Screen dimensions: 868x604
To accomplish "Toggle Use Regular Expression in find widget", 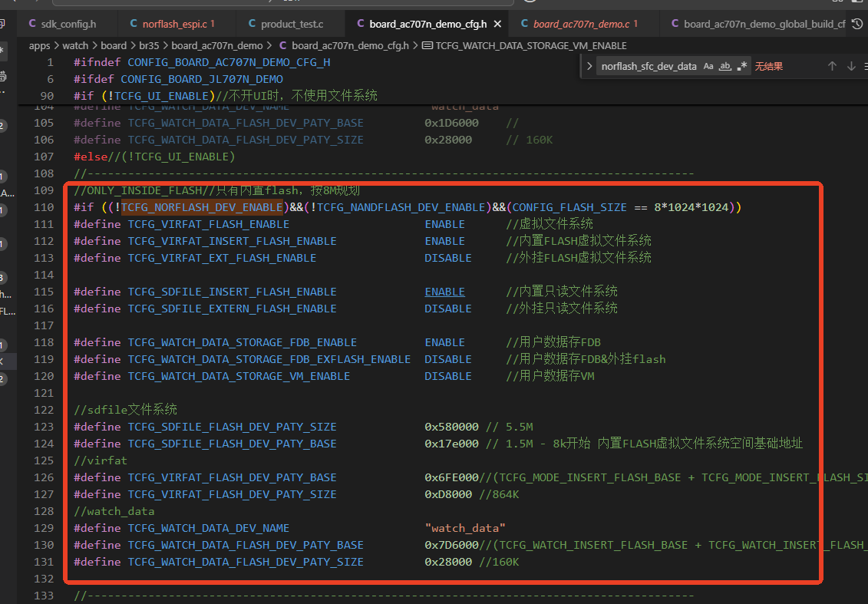I will pyautogui.click(x=742, y=67).
